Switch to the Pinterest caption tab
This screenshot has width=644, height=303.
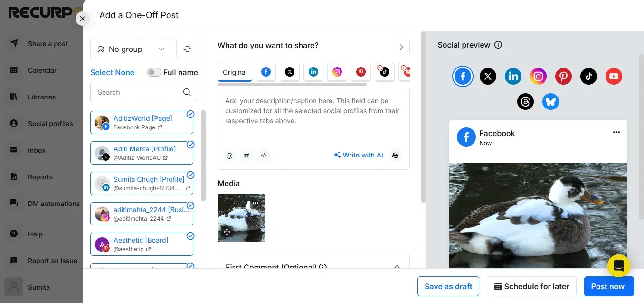[361, 72]
